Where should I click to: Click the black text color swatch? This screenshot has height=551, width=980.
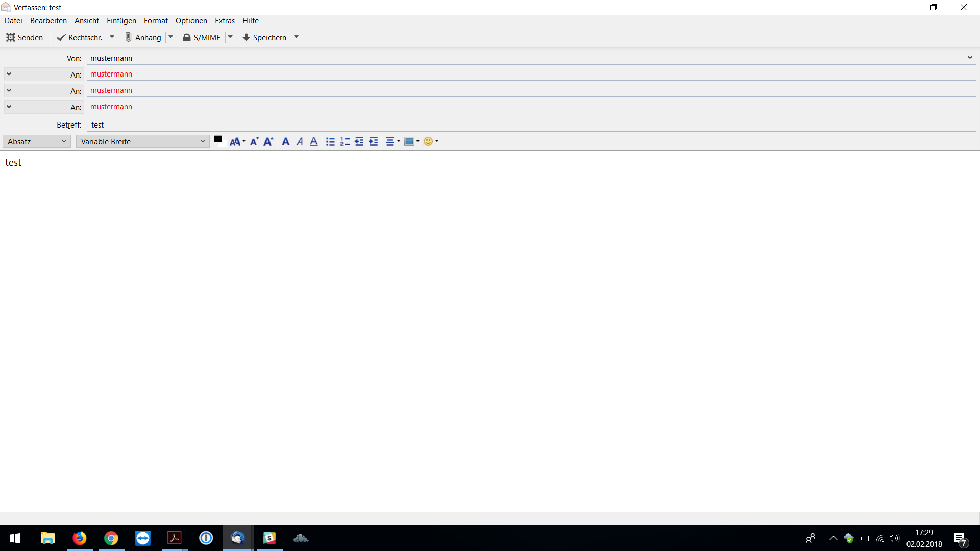coord(218,139)
